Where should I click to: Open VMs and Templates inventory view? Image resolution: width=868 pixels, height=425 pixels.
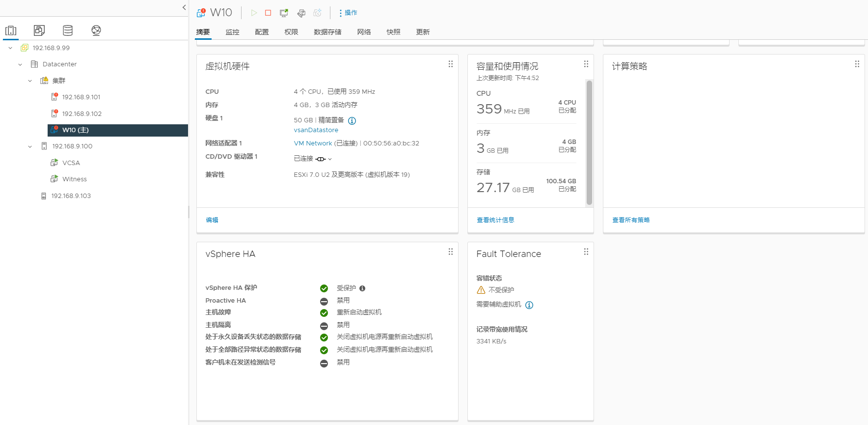click(39, 30)
